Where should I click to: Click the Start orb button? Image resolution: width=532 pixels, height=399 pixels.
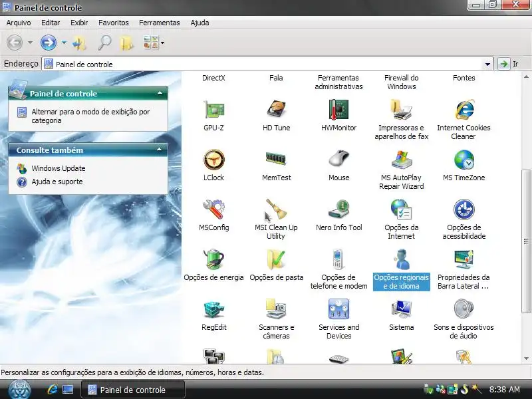click(20, 390)
